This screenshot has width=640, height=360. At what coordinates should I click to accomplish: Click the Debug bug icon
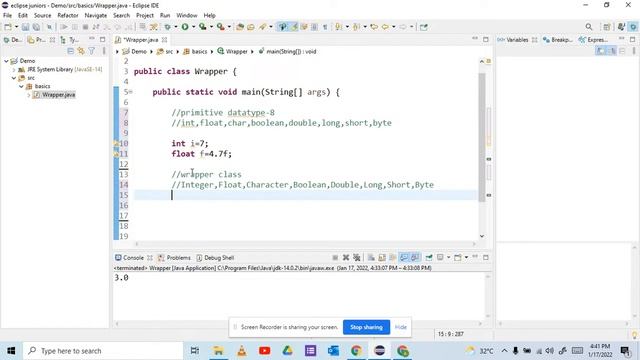tap(167, 27)
